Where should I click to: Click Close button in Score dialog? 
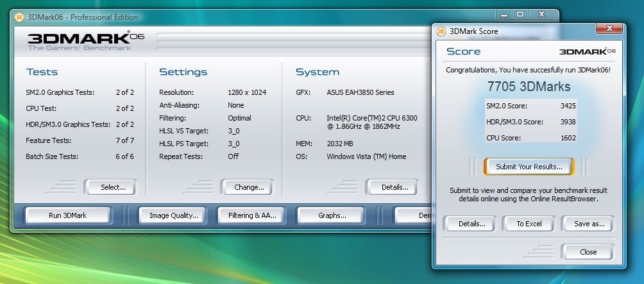(x=588, y=252)
